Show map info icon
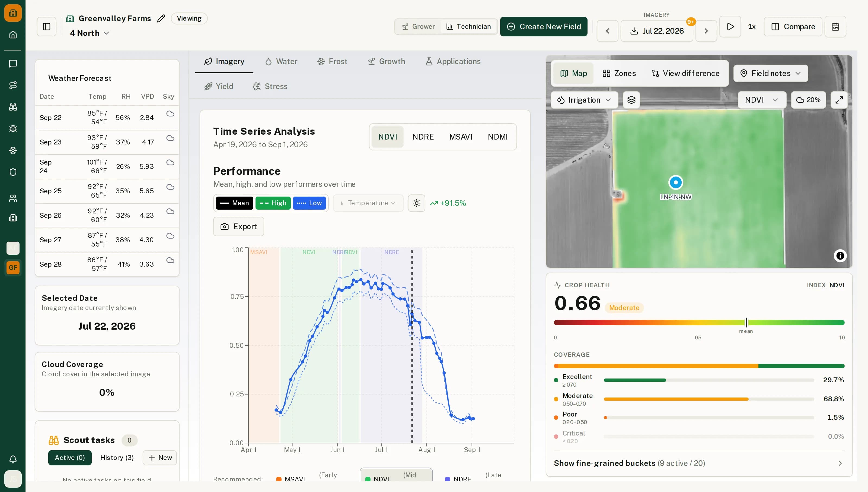The image size is (868, 492). click(840, 256)
